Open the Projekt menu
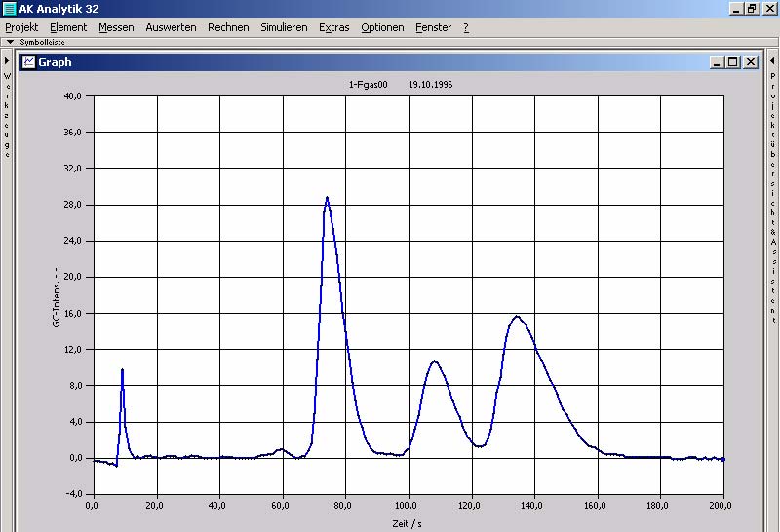The width and height of the screenshot is (780, 532). pyautogui.click(x=21, y=27)
